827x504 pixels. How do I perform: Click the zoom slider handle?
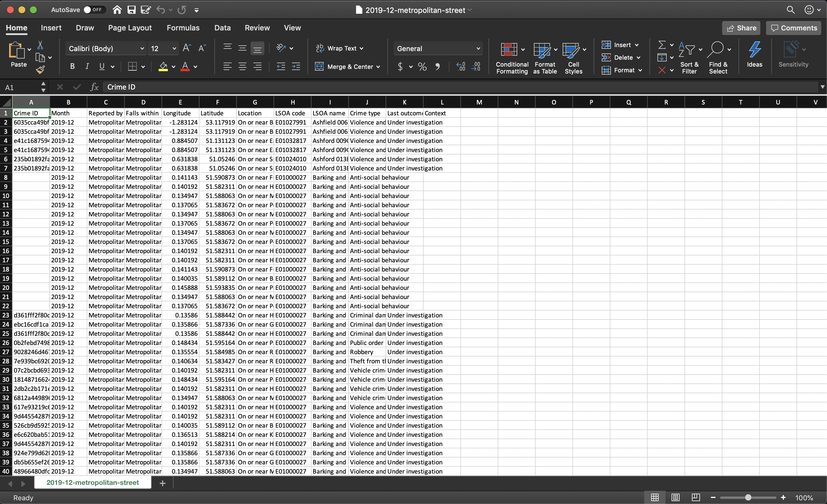pyautogui.click(x=748, y=497)
